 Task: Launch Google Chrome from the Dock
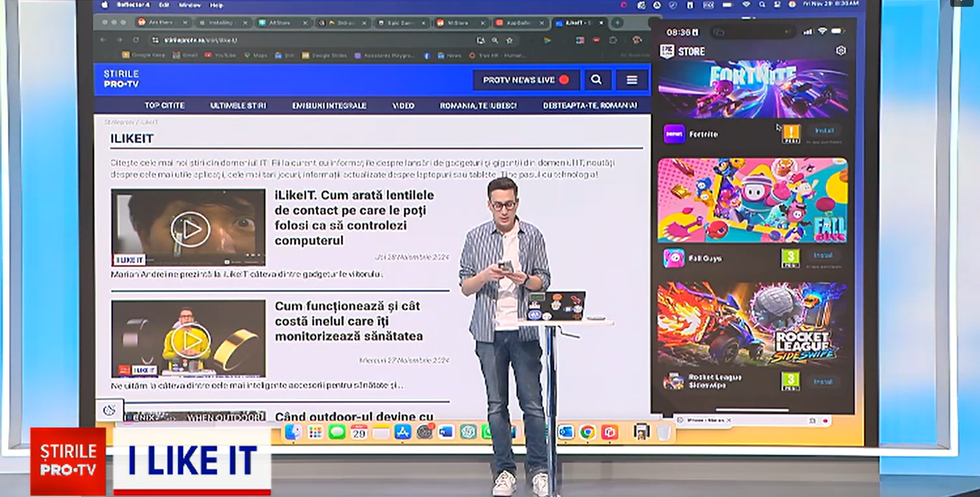587,432
